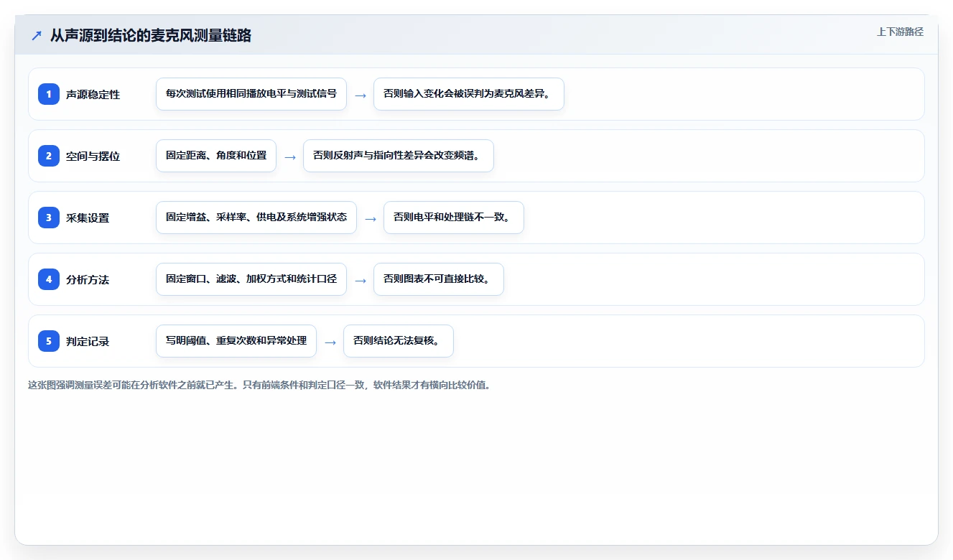Click the 声源稳定性 step label
The width and height of the screenshot is (953, 560).
93,94
